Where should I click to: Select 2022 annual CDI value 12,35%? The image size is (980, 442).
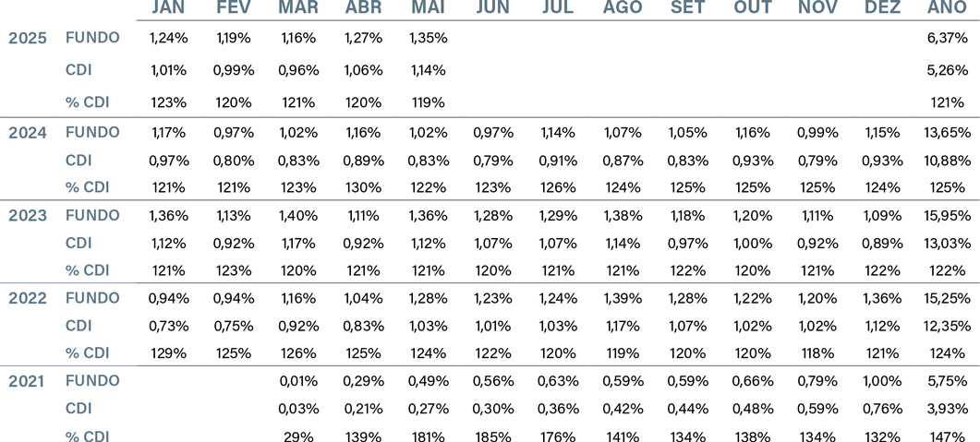(947, 325)
